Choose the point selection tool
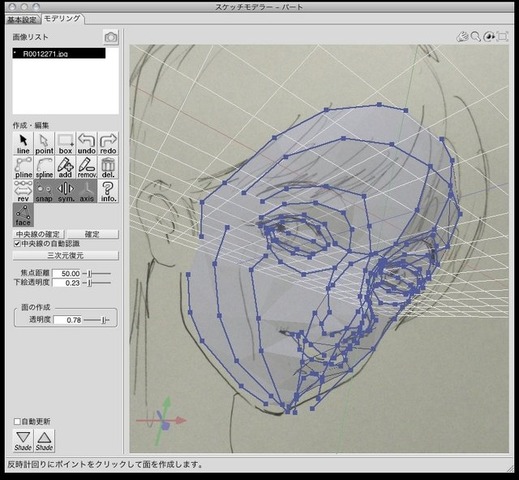 (x=44, y=144)
